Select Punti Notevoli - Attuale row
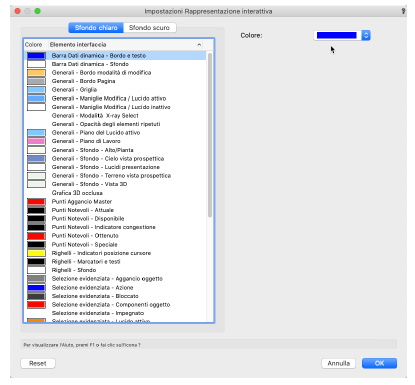The width and height of the screenshot is (415, 385). pos(115,210)
